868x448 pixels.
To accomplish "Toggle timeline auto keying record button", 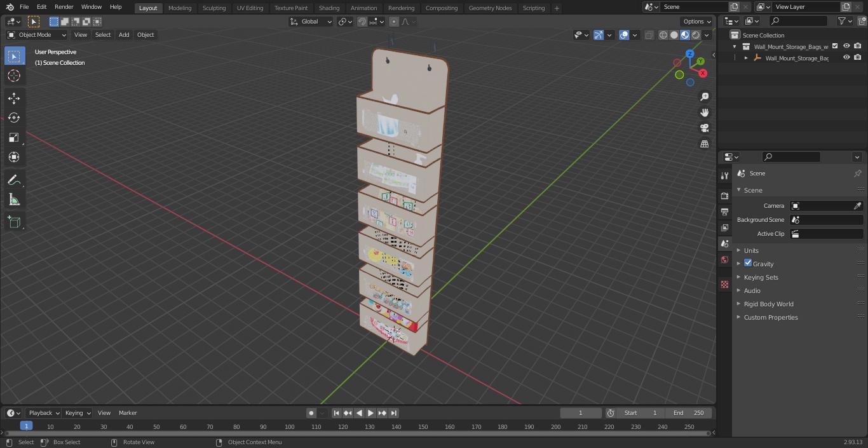I will coord(311,413).
